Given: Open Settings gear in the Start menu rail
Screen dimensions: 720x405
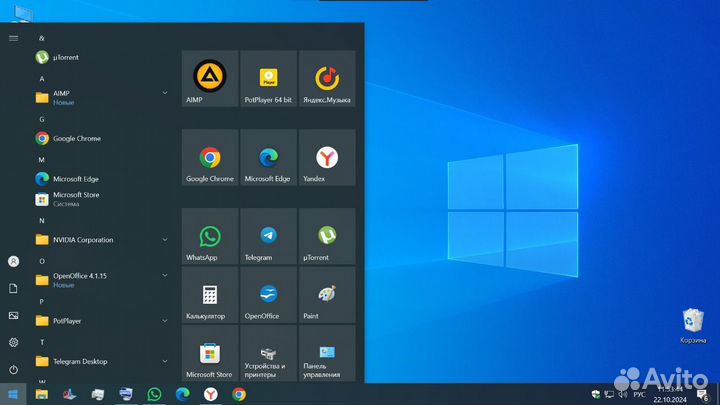Looking at the screenshot, I should pos(13,343).
